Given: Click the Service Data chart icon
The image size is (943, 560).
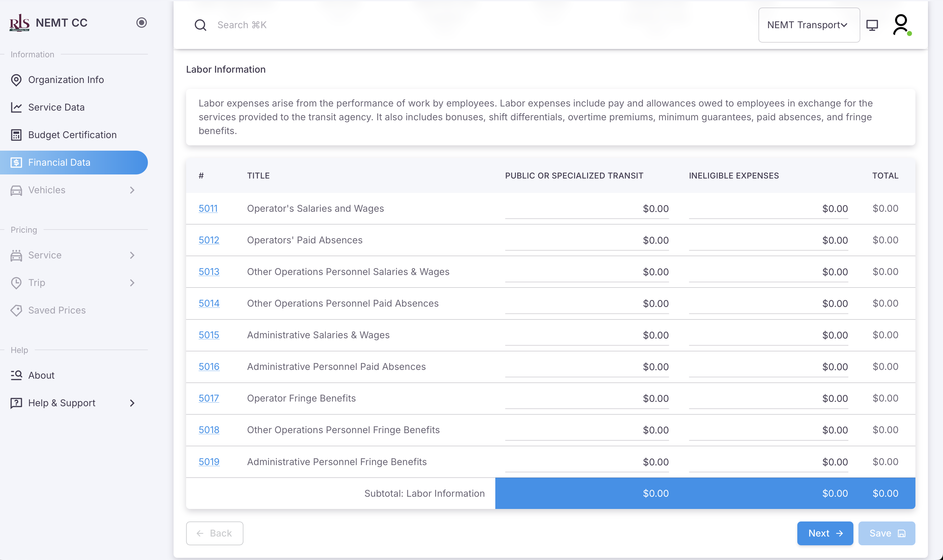Looking at the screenshot, I should tap(16, 107).
